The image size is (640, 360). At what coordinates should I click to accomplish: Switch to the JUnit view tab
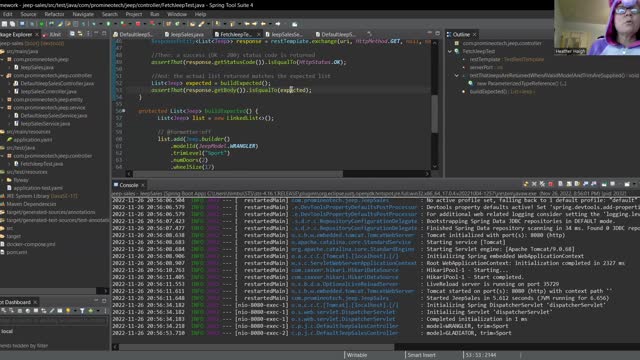pyautogui.click(x=52, y=35)
